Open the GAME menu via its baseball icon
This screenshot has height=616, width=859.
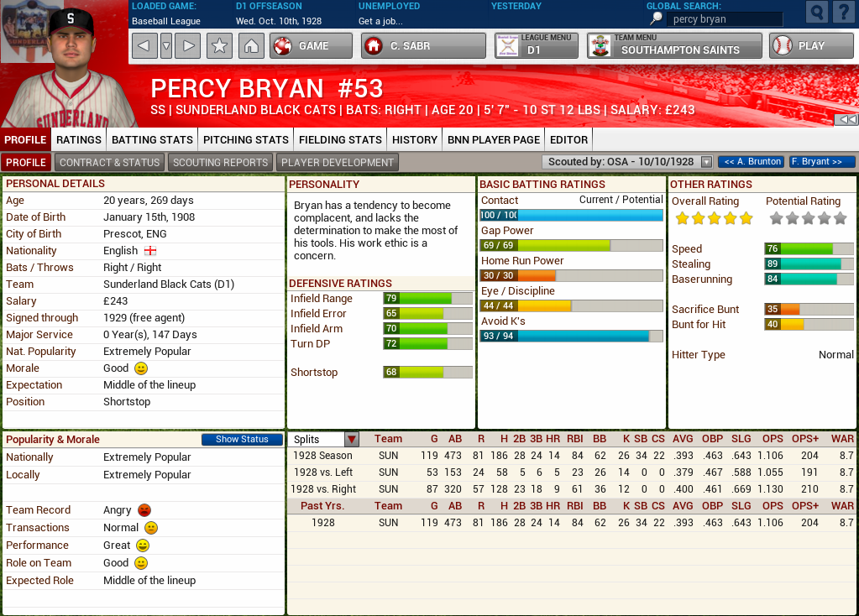pyautogui.click(x=282, y=46)
